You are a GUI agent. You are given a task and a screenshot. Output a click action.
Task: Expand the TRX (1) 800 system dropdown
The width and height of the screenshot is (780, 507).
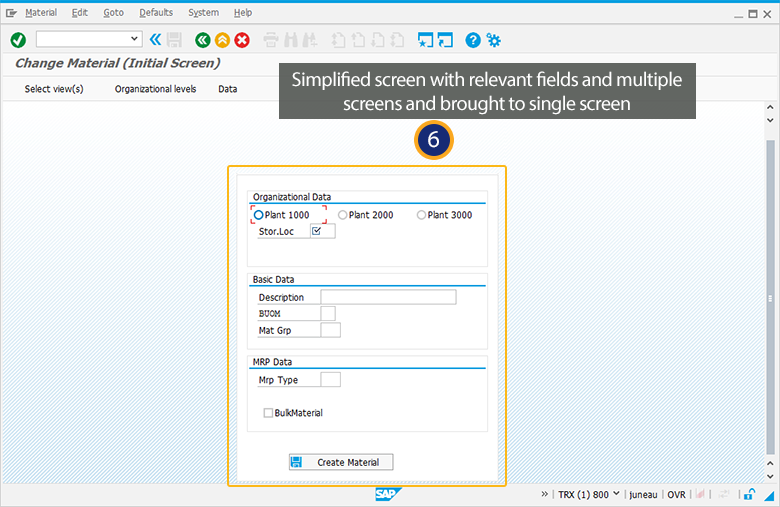pyautogui.click(x=616, y=494)
